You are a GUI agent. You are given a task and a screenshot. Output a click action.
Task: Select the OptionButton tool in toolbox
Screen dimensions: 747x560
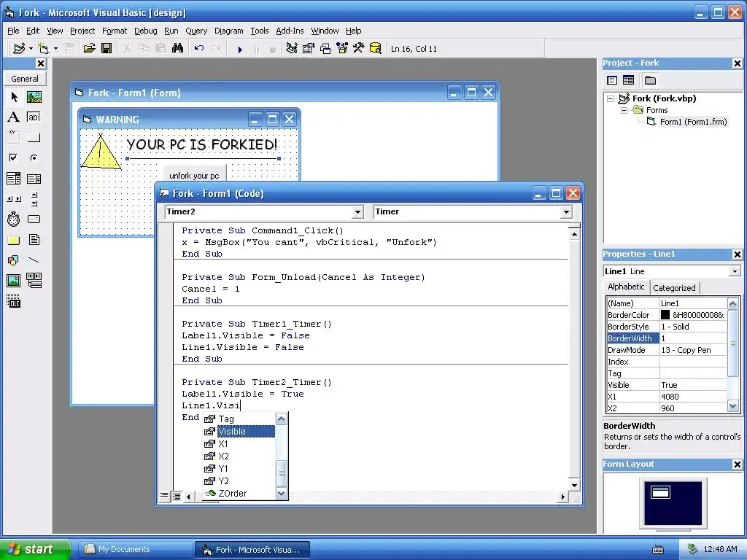tap(34, 157)
